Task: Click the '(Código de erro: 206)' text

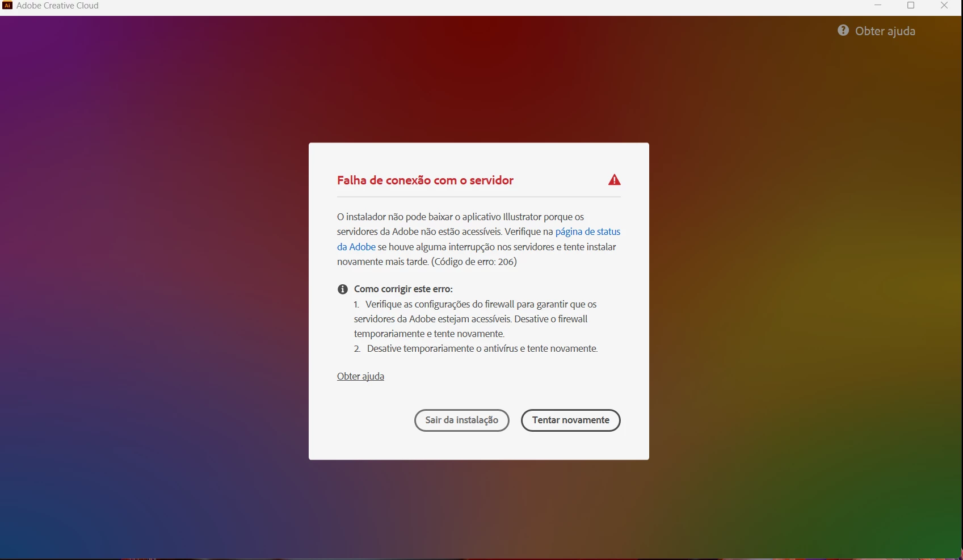Action: (x=474, y=262)
